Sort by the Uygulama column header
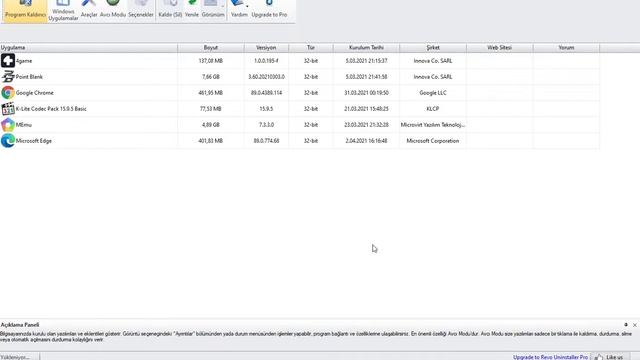Viewport: 640px width, 360px height. click(x=89, y=48)
